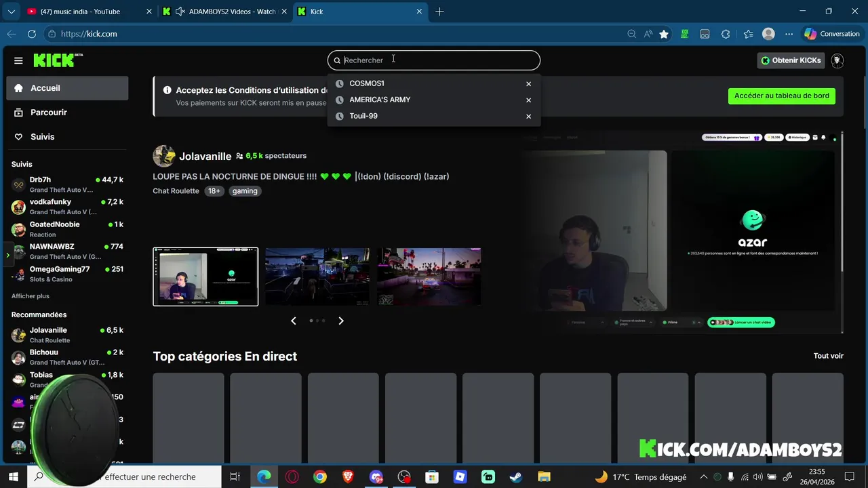Viewport: 868px width, 488px height.
Task: Remove Touil-99 from search history
Action: (528, 117)
